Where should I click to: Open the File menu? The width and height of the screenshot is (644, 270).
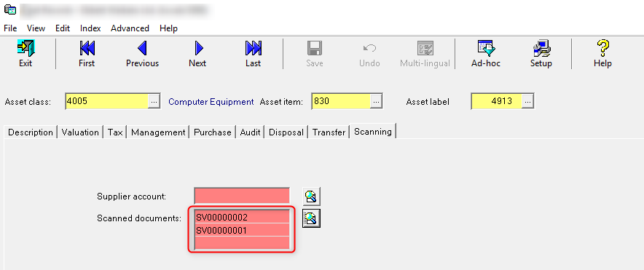coord(10,28)
